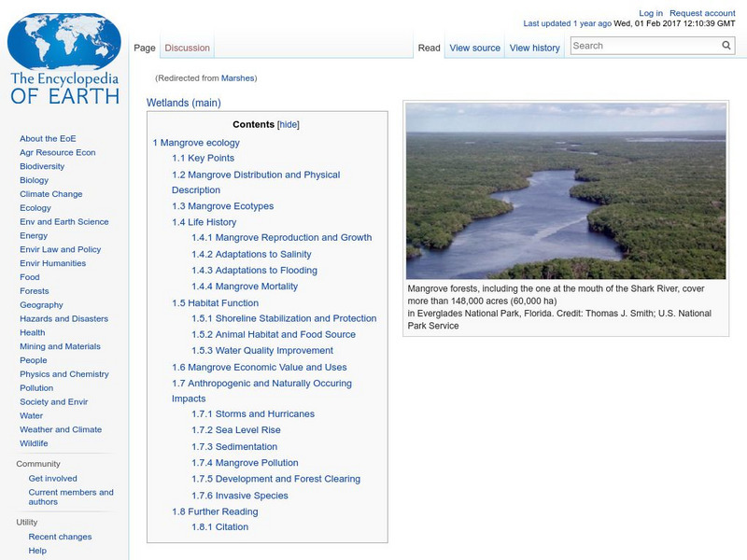747x560 pixels.
Task: Click the search magnifier icon
Action: point(725,44)
